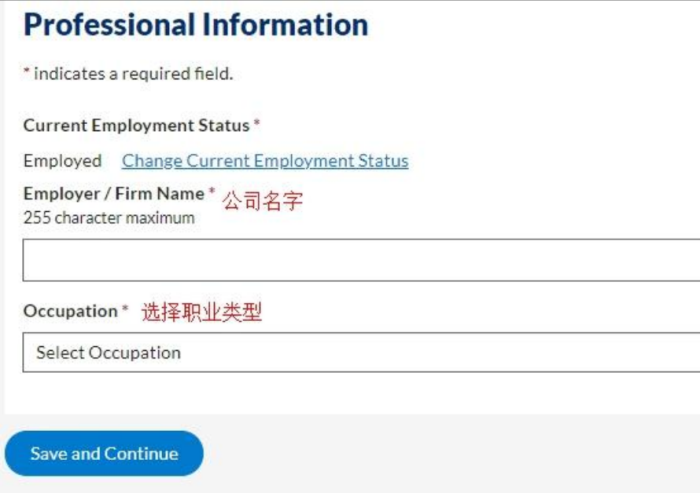700x493 pixels.
Task: Click asterisk beside Employer / Firm Name
Action: click(212, 191)
